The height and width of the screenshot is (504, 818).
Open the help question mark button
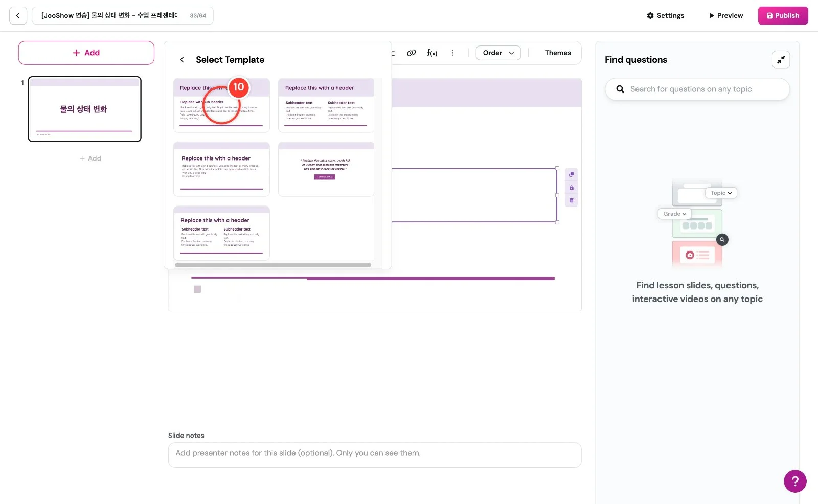[795, 481]
